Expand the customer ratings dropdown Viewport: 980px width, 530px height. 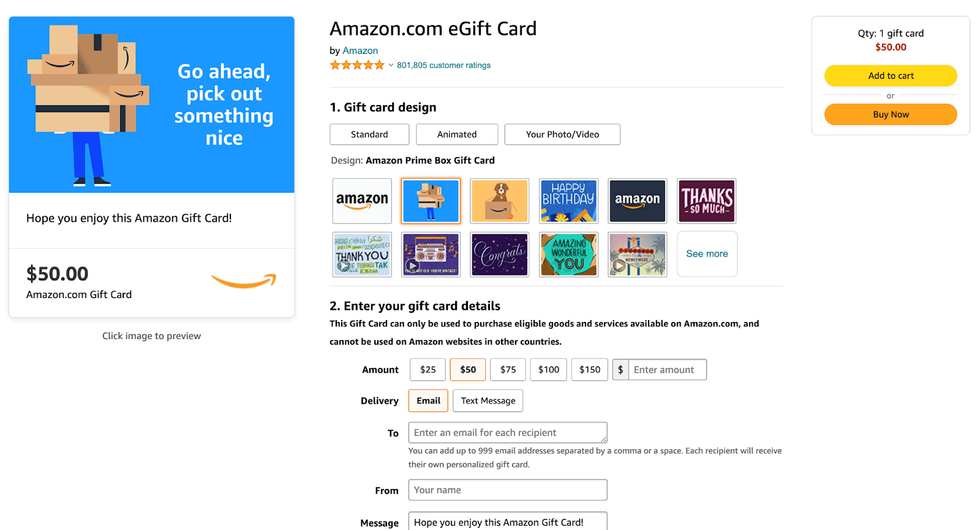(390, 64)
